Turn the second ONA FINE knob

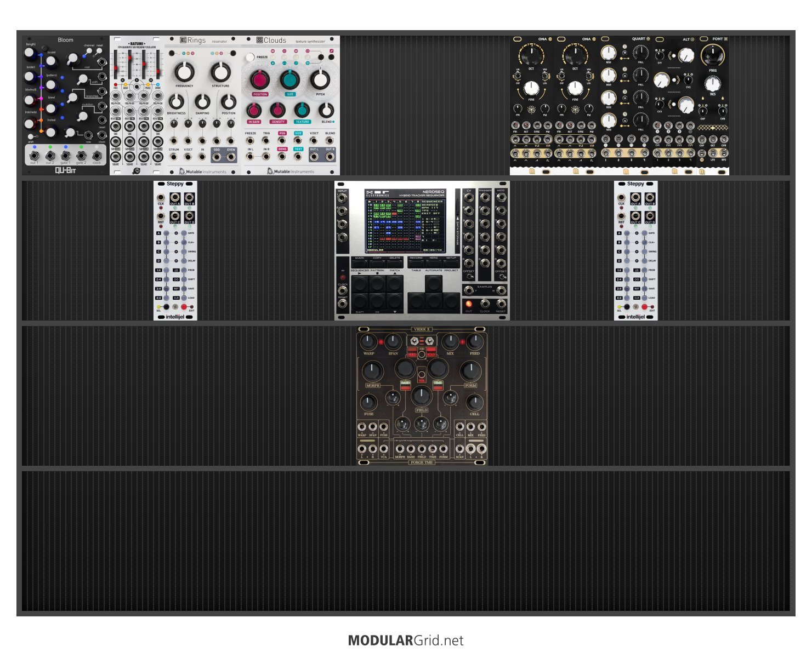[x=576, y=88]
